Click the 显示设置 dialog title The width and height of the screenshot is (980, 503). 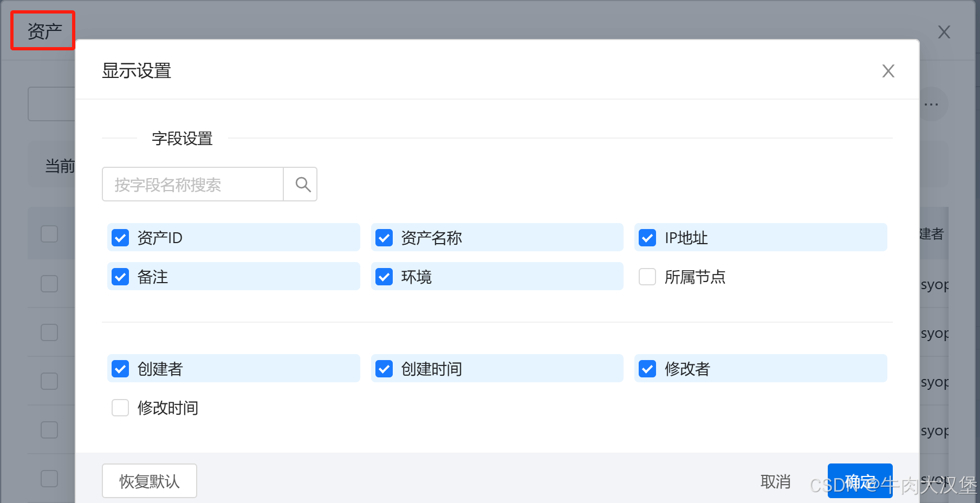click(x=137, y=71)
